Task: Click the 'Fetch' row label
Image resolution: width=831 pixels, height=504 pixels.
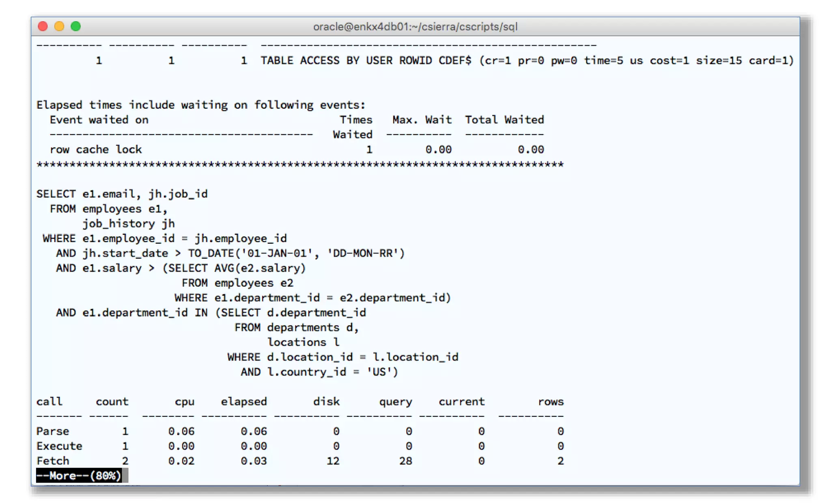Action: pos(53,461)
